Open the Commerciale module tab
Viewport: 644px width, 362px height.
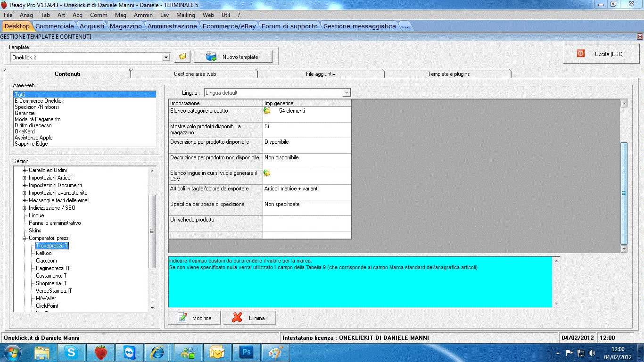(x=55, y=26)
